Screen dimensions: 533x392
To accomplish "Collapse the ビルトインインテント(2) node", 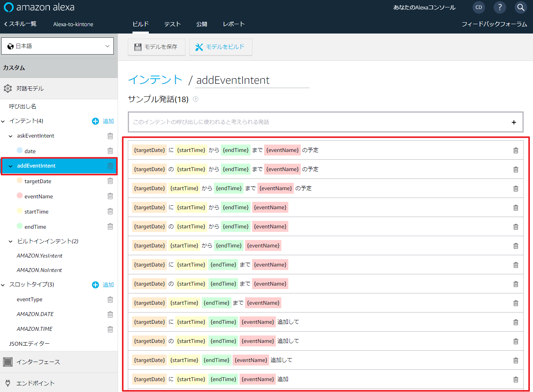I will [11, 242].
